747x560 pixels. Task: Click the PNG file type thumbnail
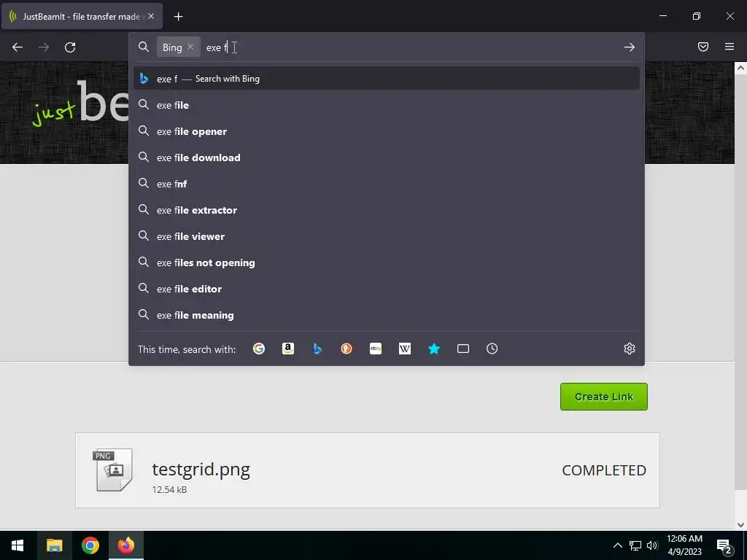pyautogui.click(x=112, y=470)
